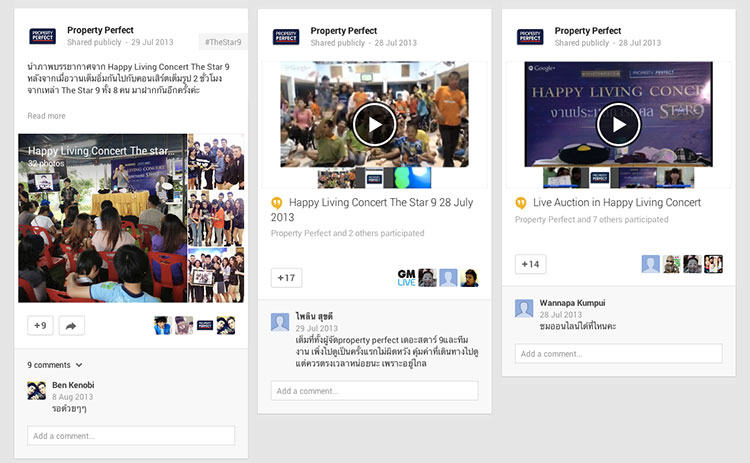The height and width of the screenshot is (463, 750).
Task: Open Property Perfect logo on Live Auction post
Action: [530, 37]
